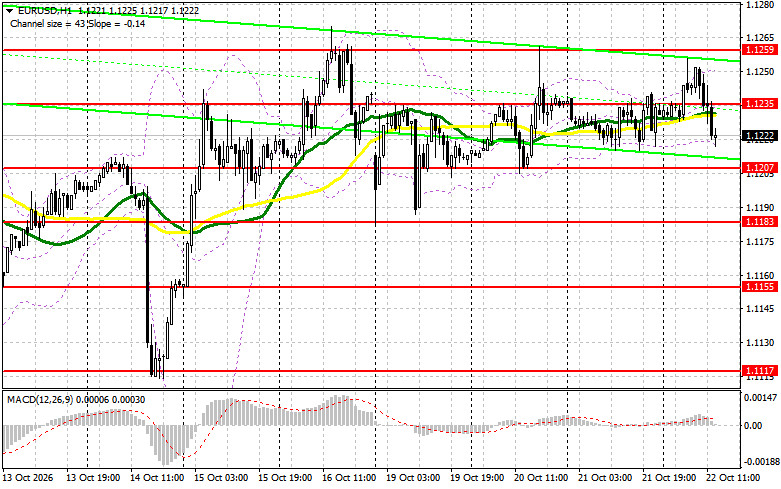This screenshot has height=489, width=781.
Task: Click the 1.1130 price scale value
Action: 760,343
